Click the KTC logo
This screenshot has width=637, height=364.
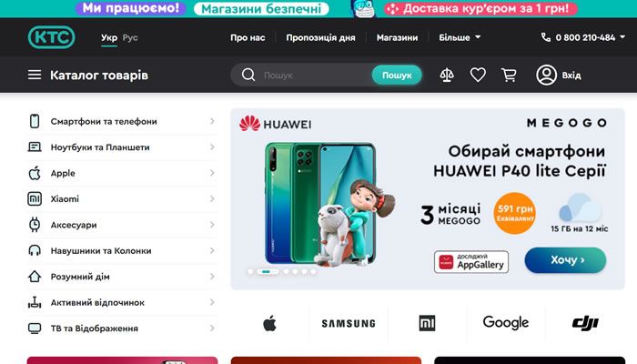tap(52, 37)
